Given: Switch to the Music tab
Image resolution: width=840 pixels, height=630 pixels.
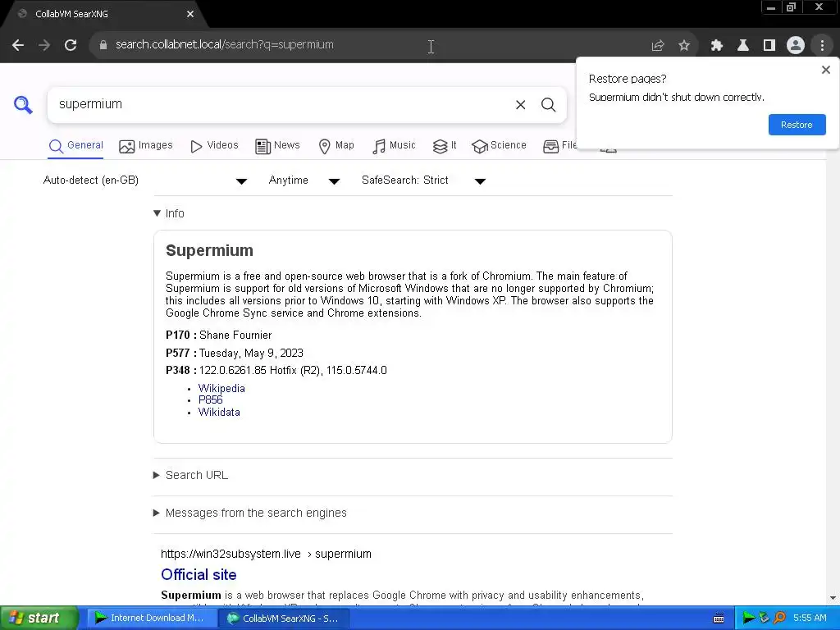Looking at the screenshot, I should pos(394,145).
